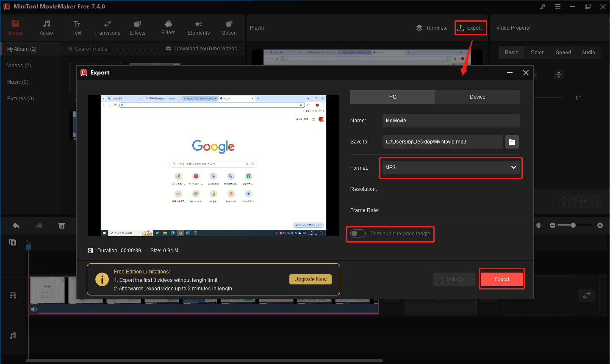Minimize the Export dialog
The height and width of the screenshot is (364, 610).
(x=510, y=73)
